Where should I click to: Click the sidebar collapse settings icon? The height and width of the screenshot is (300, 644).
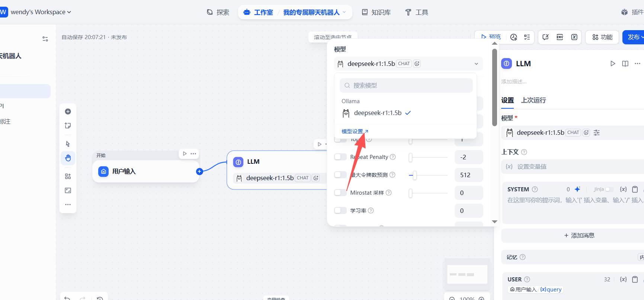click(45, 39)
